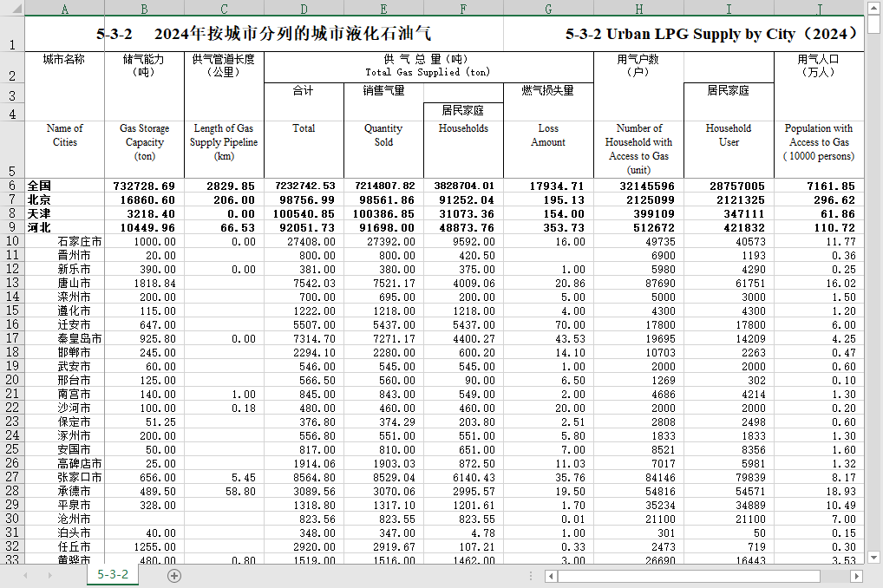
Task: Select column E header
Action: point(383,9)
